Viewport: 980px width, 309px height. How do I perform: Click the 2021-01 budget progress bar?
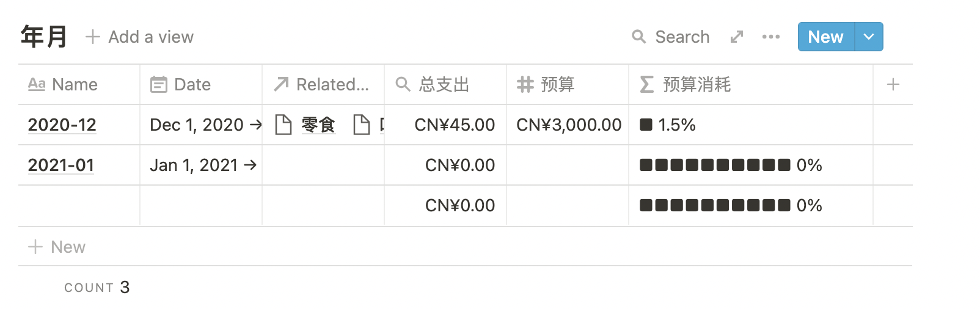[715, 165]
